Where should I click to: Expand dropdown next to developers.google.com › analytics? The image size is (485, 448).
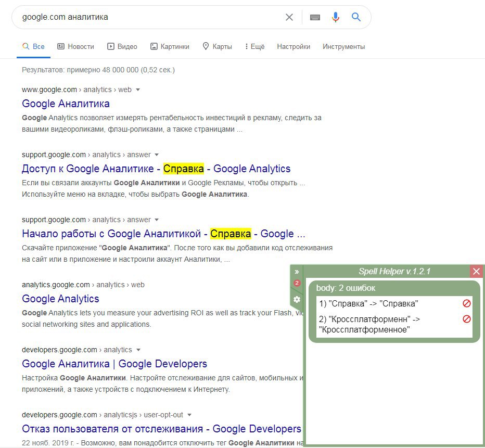(x=138, y=350)
